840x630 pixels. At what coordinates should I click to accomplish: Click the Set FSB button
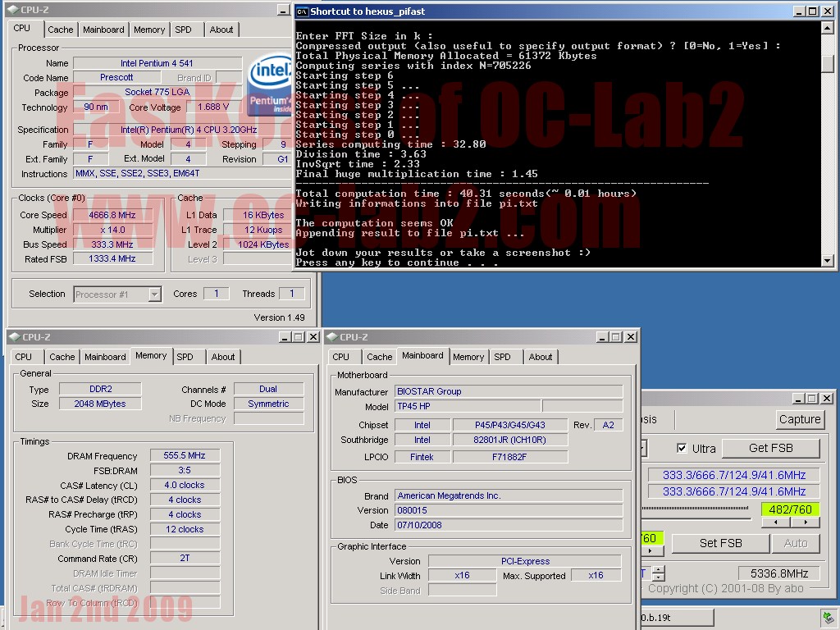pos(720,543)
